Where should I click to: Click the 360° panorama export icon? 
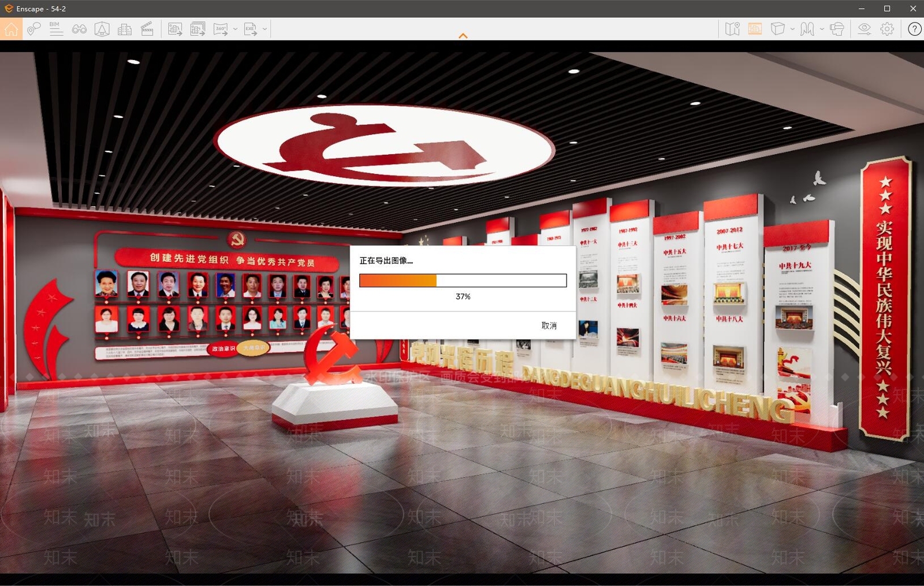tap(221, 29)
